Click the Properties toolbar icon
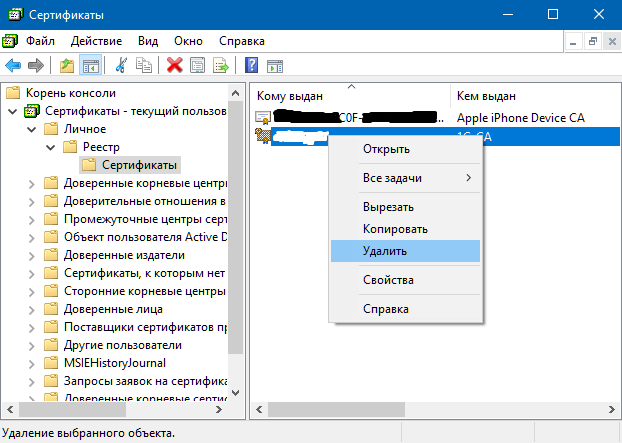 click(198, 66)
